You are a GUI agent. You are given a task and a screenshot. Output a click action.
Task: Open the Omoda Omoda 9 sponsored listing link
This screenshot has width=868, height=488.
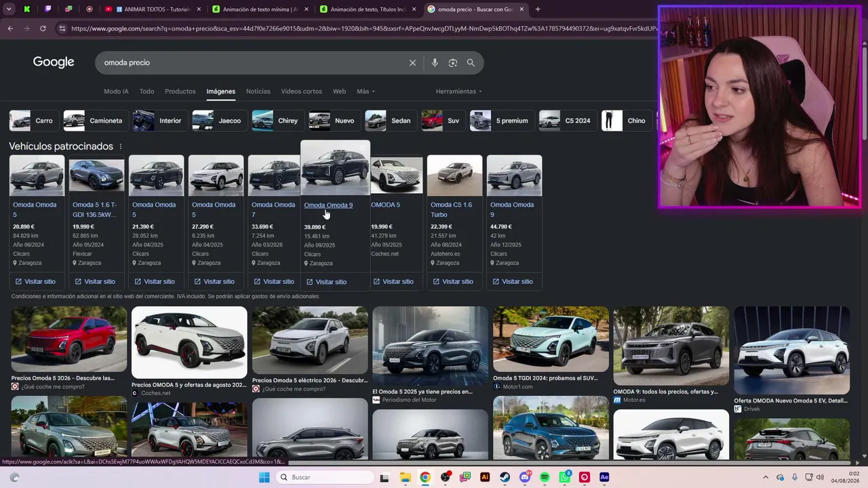(328, 205)
